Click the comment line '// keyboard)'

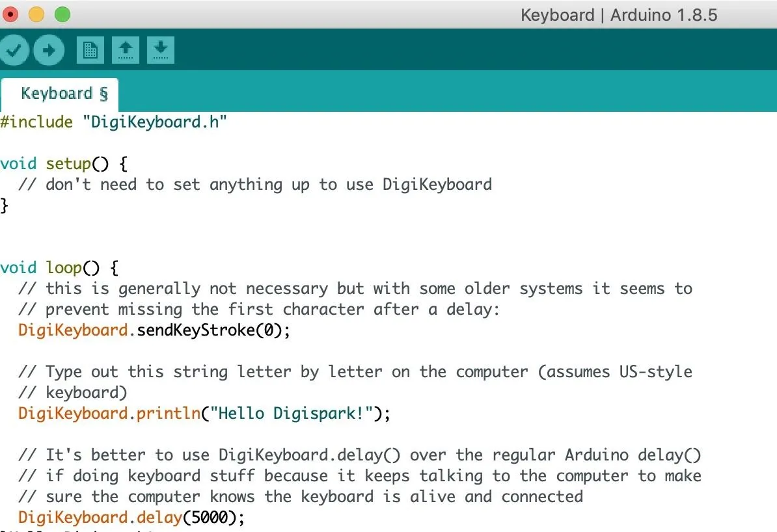coord(73,392)
